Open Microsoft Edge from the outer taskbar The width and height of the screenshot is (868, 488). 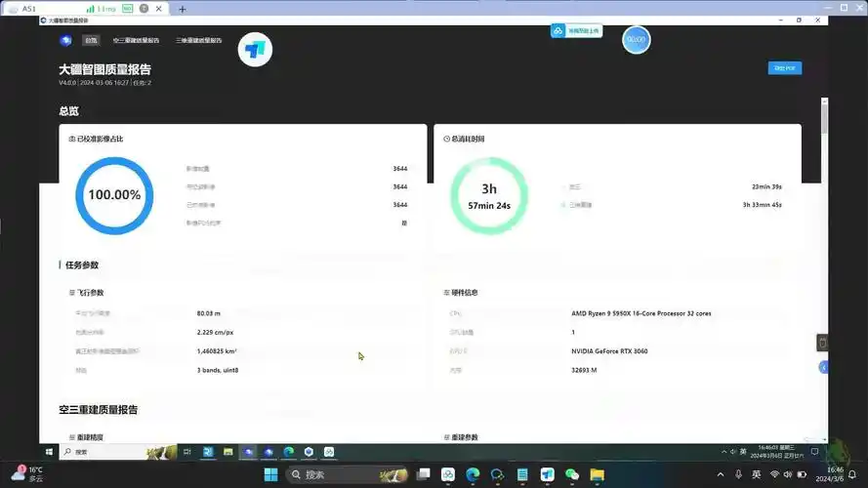coord(473,474)
